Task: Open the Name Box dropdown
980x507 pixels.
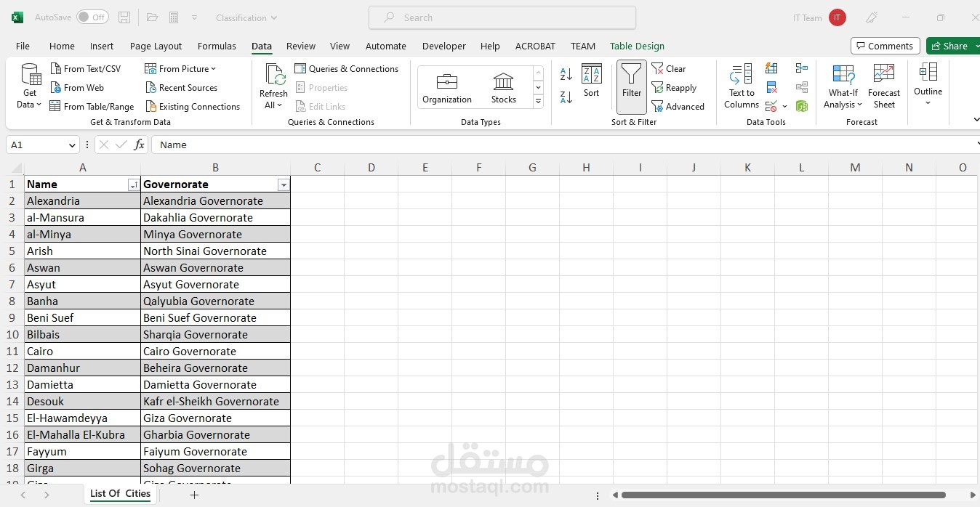Action: pos(72,145)
